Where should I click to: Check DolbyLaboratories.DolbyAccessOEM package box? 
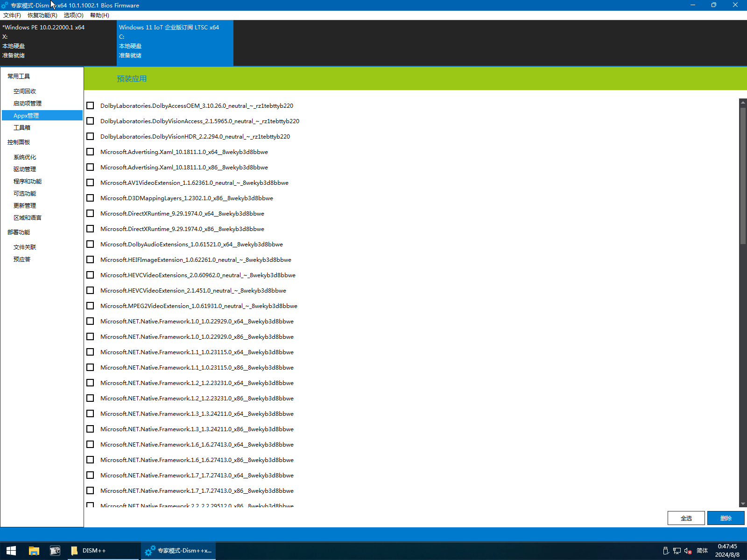[90, 105]
